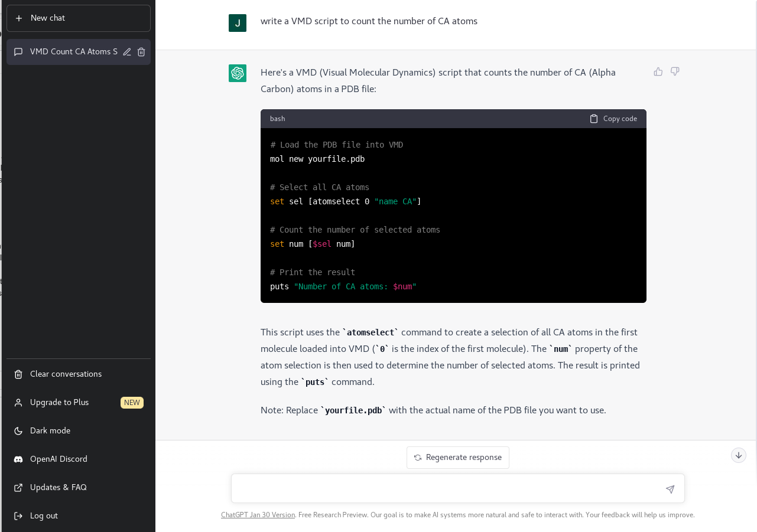Screen dimensions: 757x532
Task: Open Updates & FAQ page
Action: pyautogui.click(x=58, y=487)
